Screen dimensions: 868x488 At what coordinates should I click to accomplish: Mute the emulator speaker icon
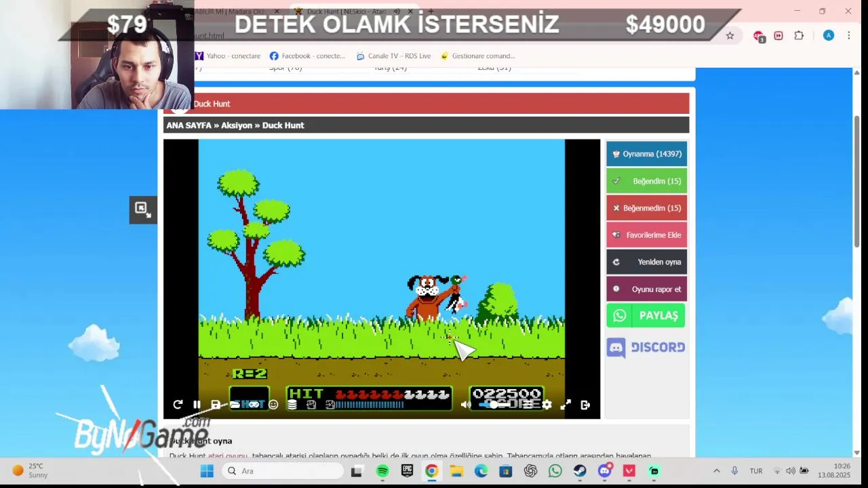pos(466,405)
